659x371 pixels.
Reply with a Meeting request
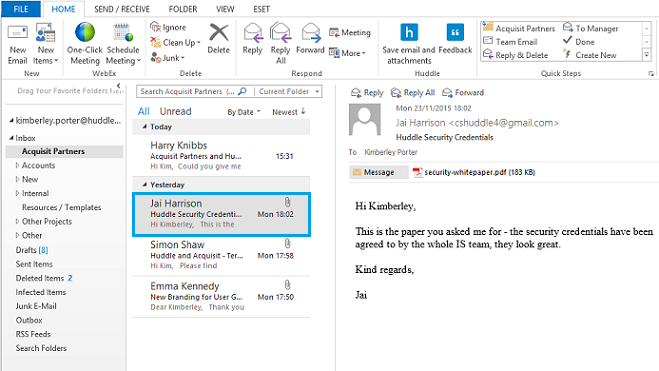(350, 32)
